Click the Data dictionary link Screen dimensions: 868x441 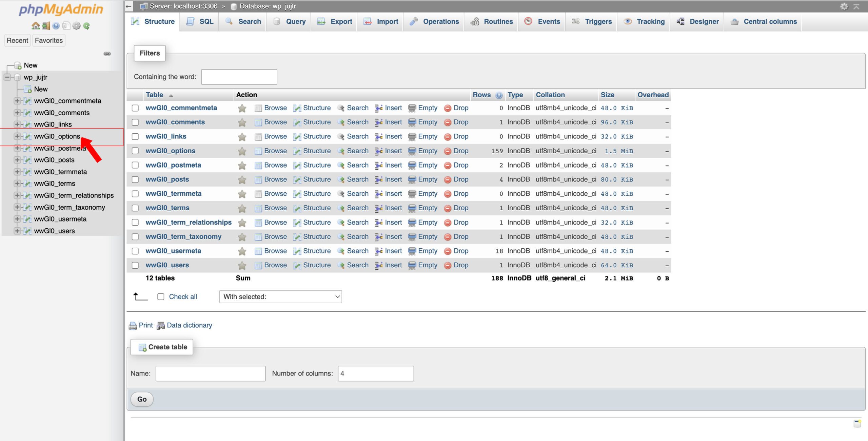click(x=189, y=325)
